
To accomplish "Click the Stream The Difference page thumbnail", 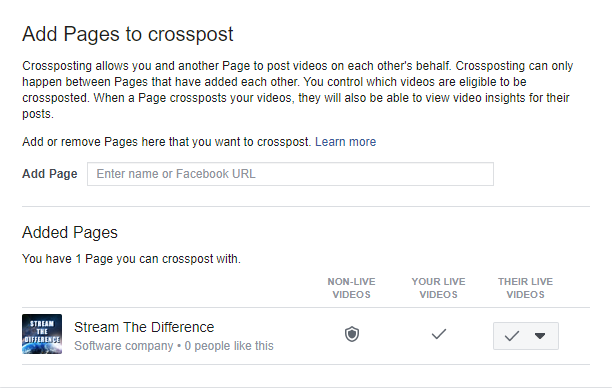I will 42,334.
